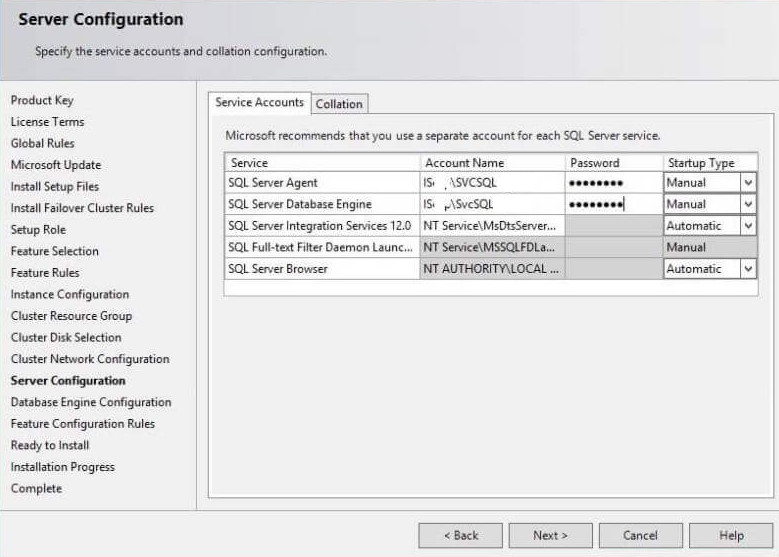
Task: Click Instance Configuration in the step list
Action: coord(69,294)
